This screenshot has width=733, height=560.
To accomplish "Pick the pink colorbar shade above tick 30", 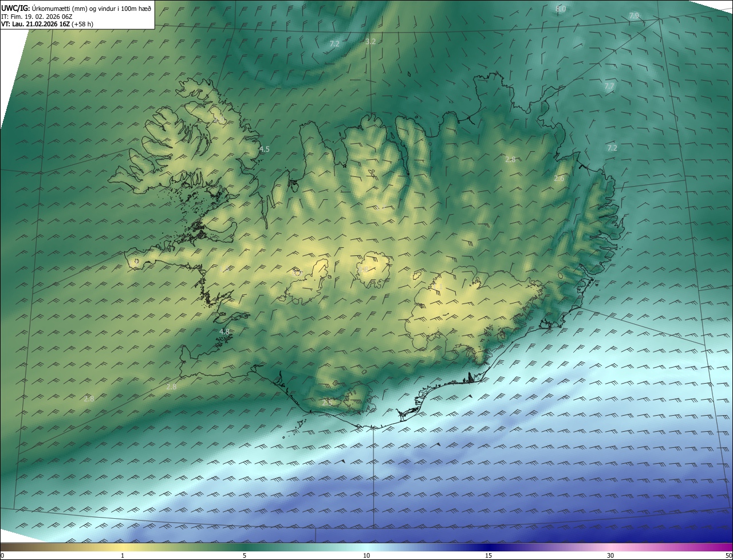I will coord(610,547).
